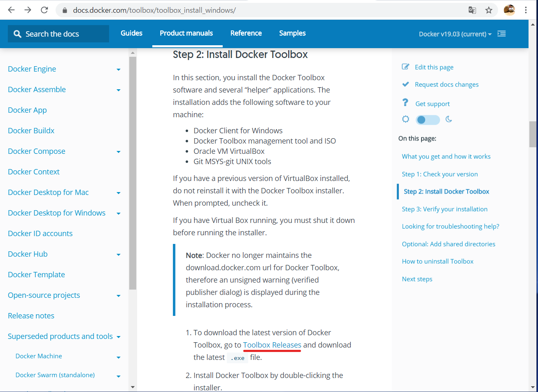Go back to the previous page
This screenshot has height=392, width=538.
coord(11,10)
